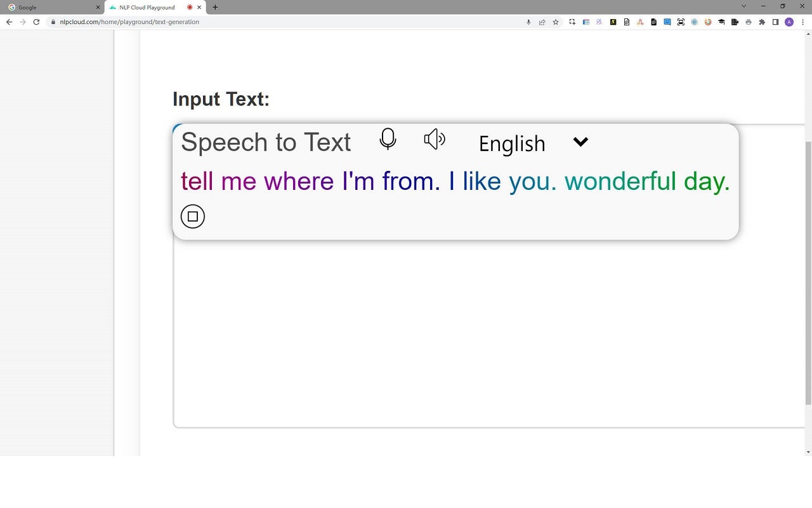Toggle the browser side panel
This screenshot has height=508, width=812.
pyautogui.click(x=775, y=22)
